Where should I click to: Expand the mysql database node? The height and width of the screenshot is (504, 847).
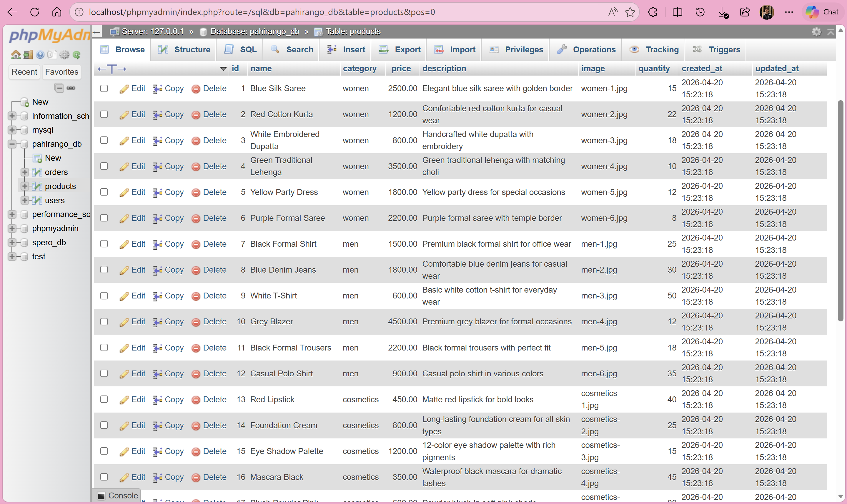coord(12,130)
